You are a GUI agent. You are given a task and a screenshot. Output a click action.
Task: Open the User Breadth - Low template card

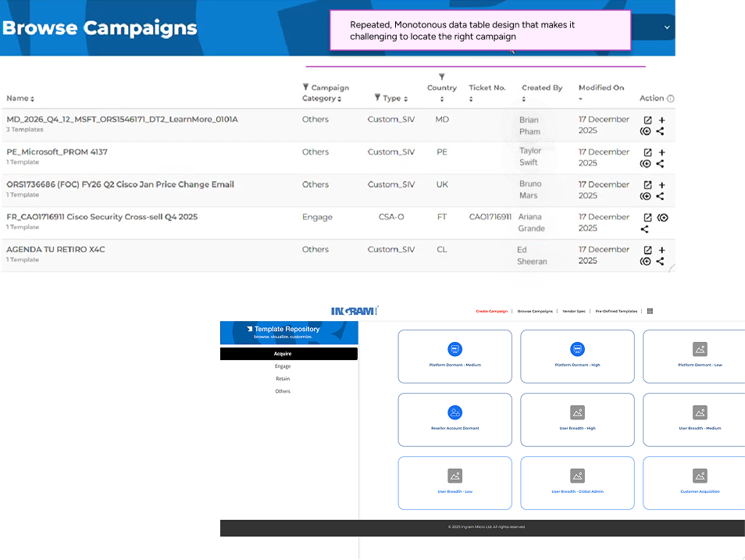454,483
